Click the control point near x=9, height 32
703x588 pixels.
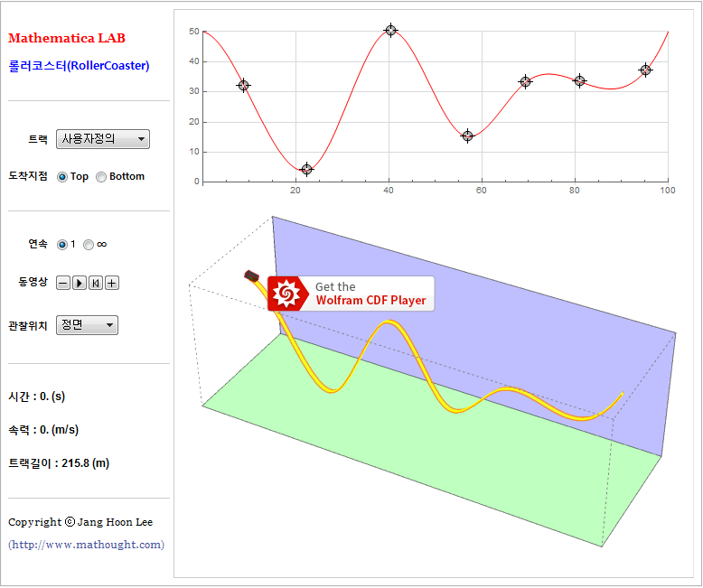(243, 85)
